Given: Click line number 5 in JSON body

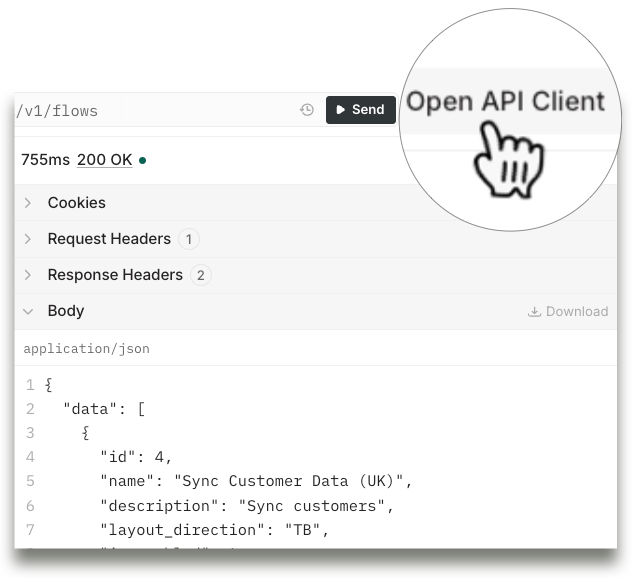Looking at the screenshot, I should click(30, 481).
